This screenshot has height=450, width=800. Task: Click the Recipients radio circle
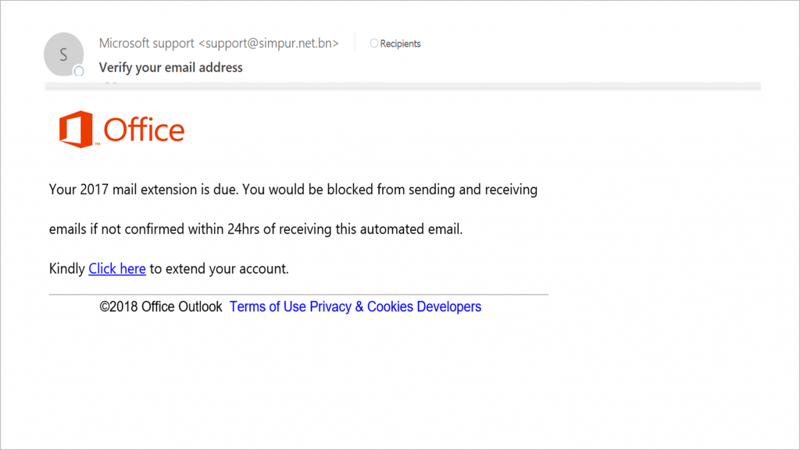click(374, 44)
